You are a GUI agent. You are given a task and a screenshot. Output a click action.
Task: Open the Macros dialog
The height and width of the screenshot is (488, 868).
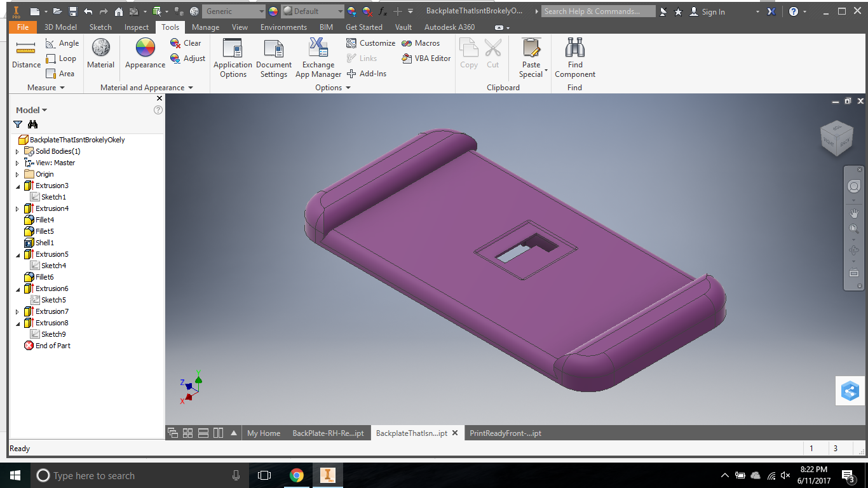pyautogui.click(x=421, y=43)
